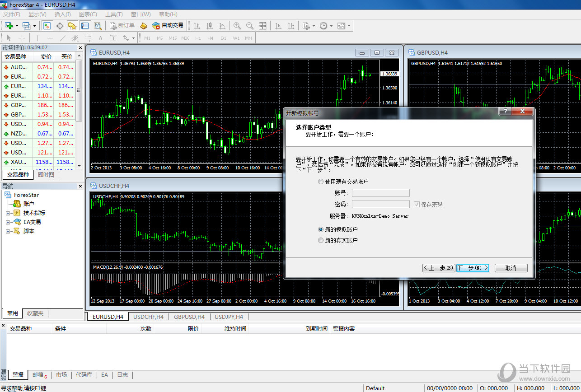Switch to USDCHF,H4 chart tab
The image size is (581, 392).
pyautogui.click(x=148, y=317)
